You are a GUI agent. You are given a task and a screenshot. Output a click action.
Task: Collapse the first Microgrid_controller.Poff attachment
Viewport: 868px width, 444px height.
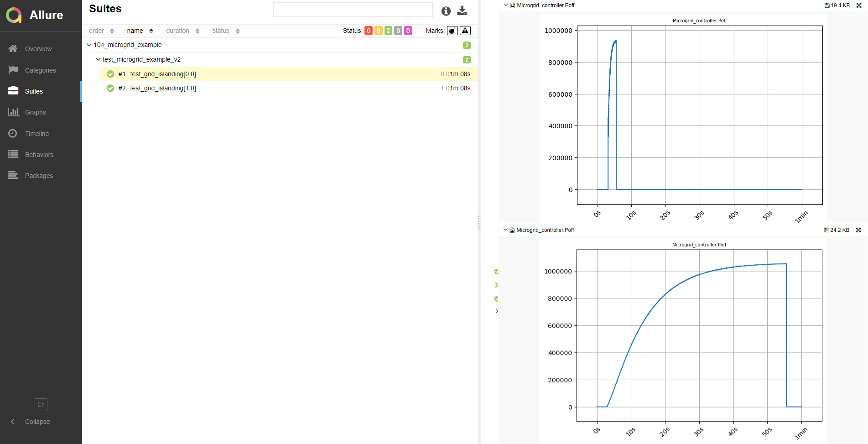coord(505,5)
